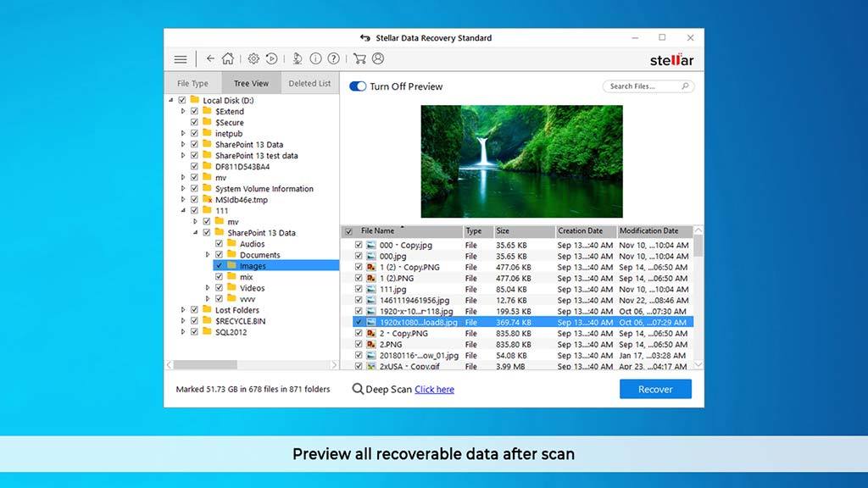Uncheck the Local Disk (D:) checkbox
The height and width of the screenshot is (488, 868).
pos(182,100)
